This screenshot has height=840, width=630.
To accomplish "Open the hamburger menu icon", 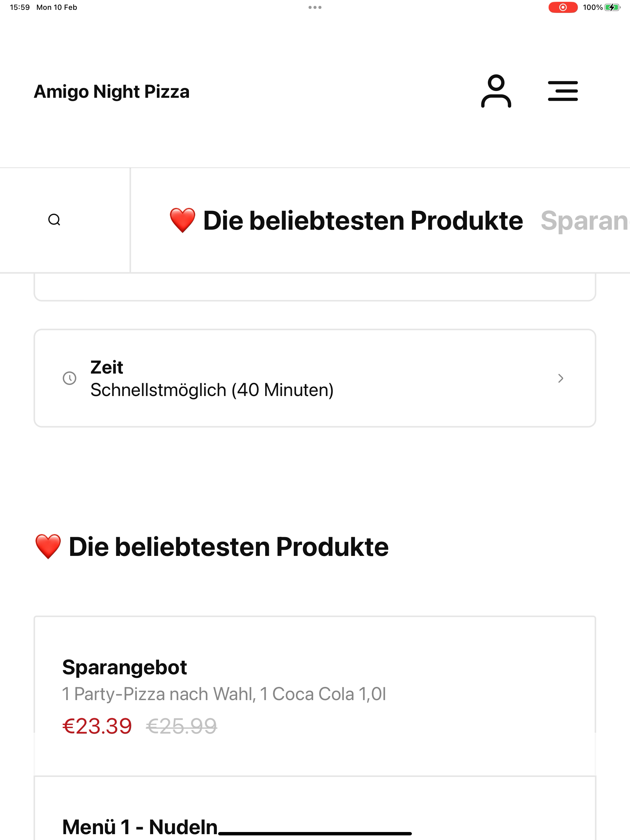I will 562,91.
